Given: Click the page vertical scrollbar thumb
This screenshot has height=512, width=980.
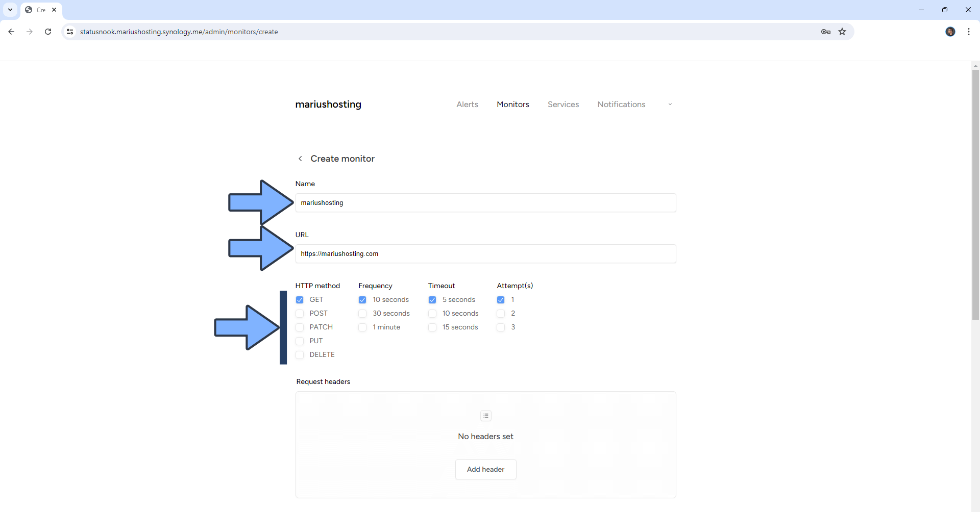Looking at the screenshot, I should [x=975, y=195].
